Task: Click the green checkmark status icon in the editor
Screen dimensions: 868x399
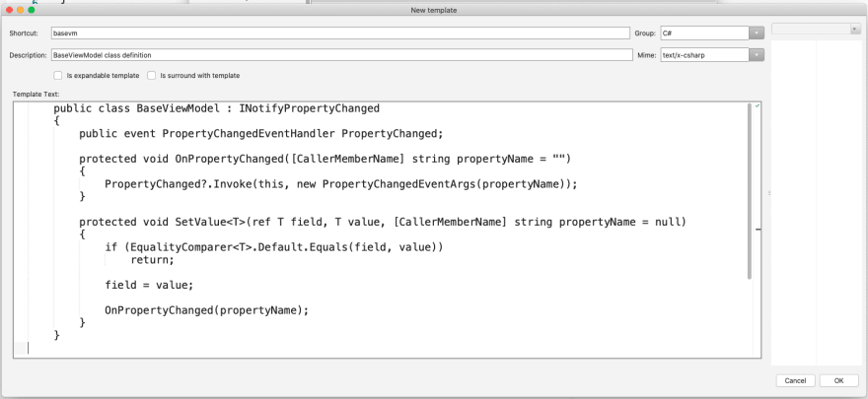Action: [758, 105]
